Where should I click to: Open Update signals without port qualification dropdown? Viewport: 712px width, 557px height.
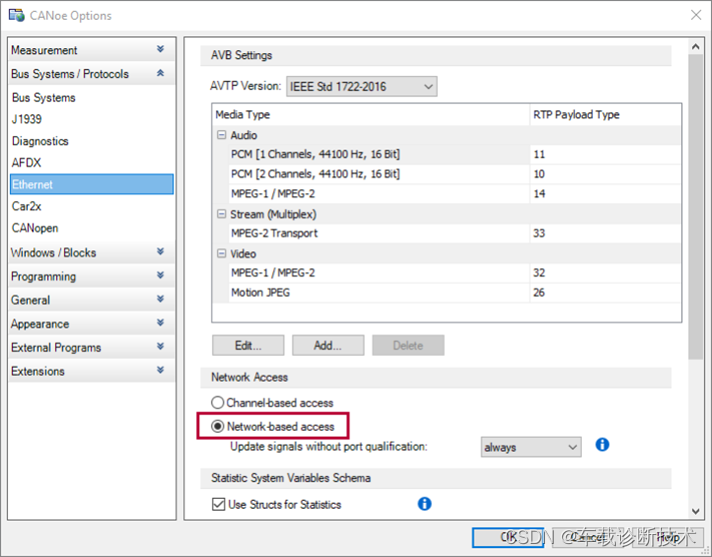531,447
